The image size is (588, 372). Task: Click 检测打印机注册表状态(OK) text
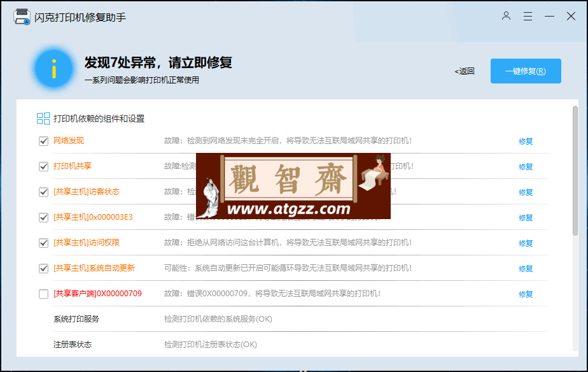click(211, 345)
